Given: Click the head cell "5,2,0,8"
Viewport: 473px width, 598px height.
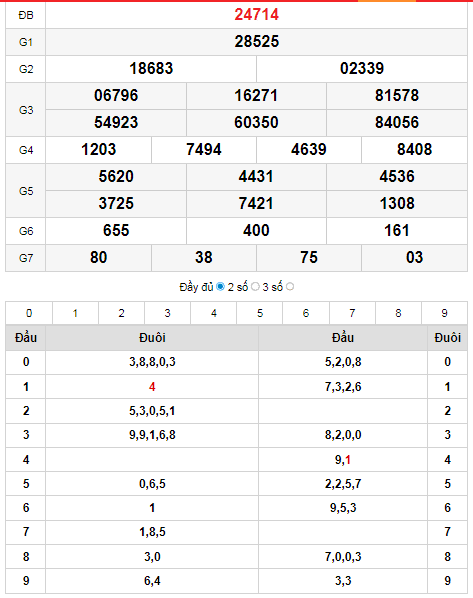Looking at the screenshot, I should pyautogui.click(x=343, y=362).
